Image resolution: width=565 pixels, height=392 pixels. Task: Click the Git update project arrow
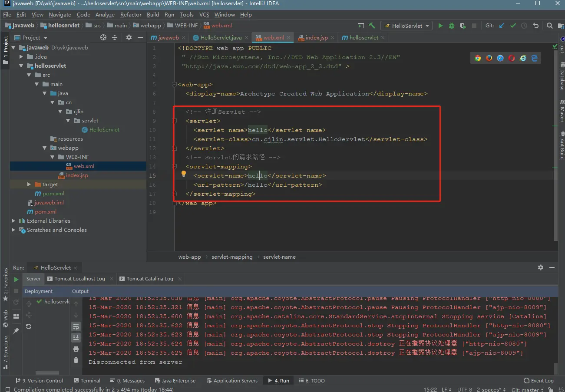coord(502,26)
